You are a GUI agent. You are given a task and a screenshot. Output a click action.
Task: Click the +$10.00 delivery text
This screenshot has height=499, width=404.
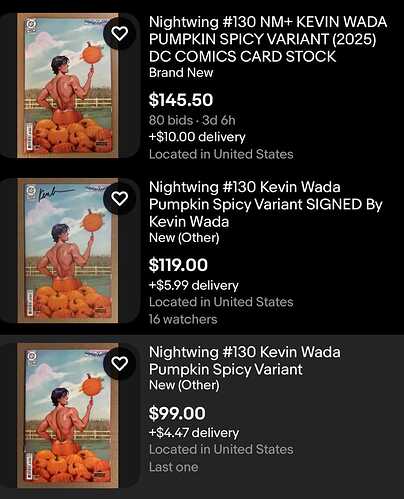tap(197, 137)
